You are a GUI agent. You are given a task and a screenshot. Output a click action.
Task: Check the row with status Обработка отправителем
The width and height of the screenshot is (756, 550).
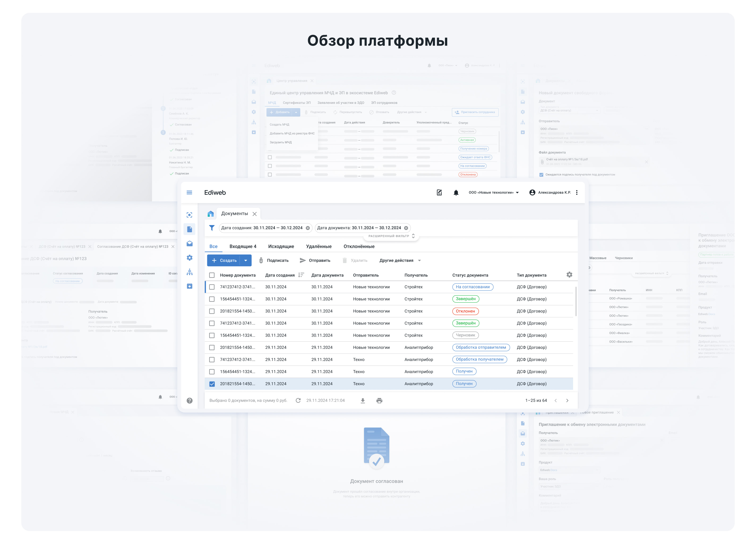click(212, 347)
